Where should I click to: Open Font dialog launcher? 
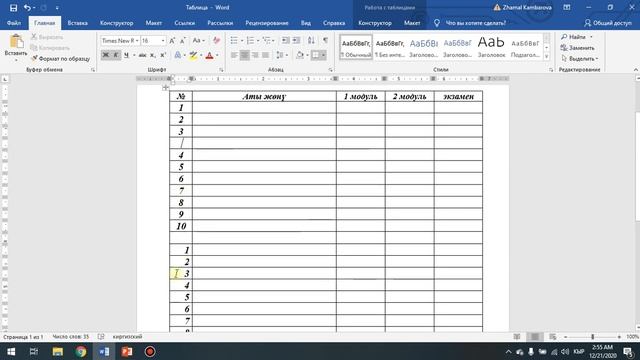click(x=221, y=70)
